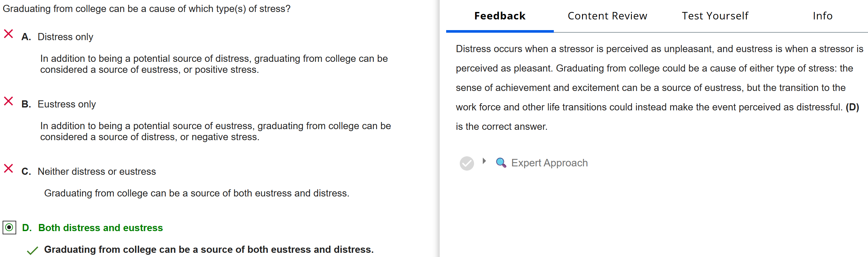Image resolution: width=868 pixels, height=257 pixels.
Task: Click Both distress and eustress answer text
Action: 101,228
